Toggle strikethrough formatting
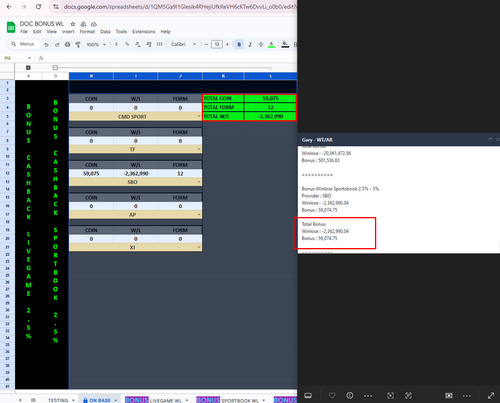Screen dimensions: 500x403 [261, 44]
